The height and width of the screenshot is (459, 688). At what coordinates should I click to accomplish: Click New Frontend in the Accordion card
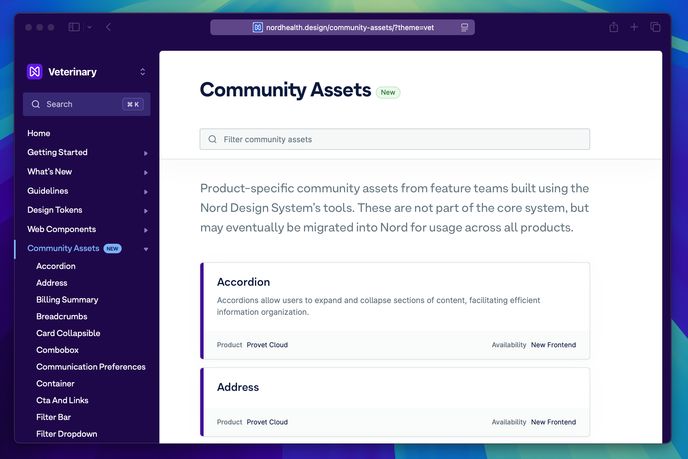pyautogui.click(x=553, y=345)
